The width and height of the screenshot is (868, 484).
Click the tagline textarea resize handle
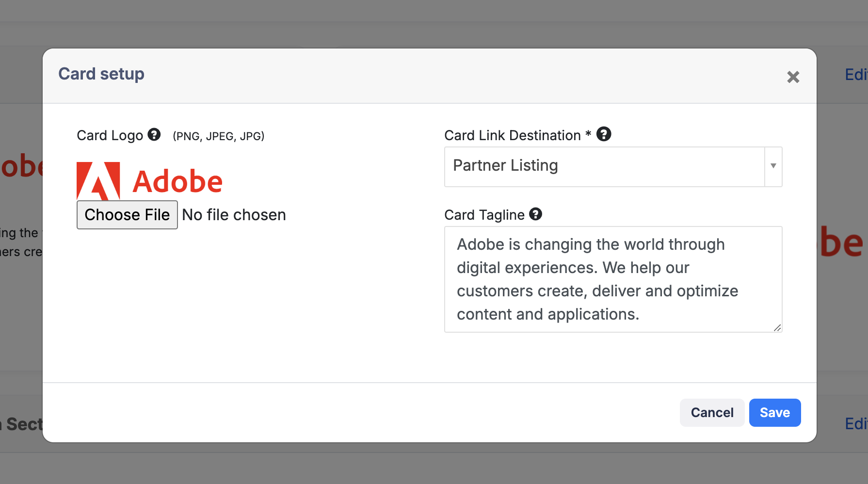tap(777, 327)
